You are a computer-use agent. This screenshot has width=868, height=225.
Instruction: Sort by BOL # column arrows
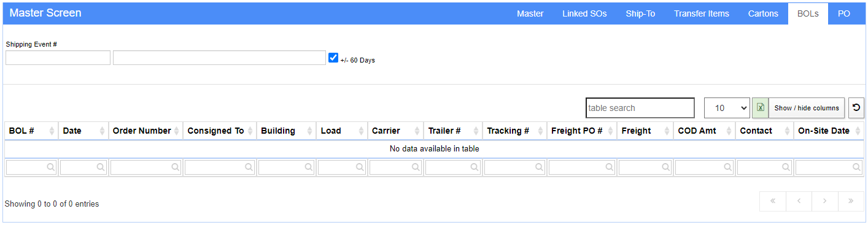tap(52, 131)
